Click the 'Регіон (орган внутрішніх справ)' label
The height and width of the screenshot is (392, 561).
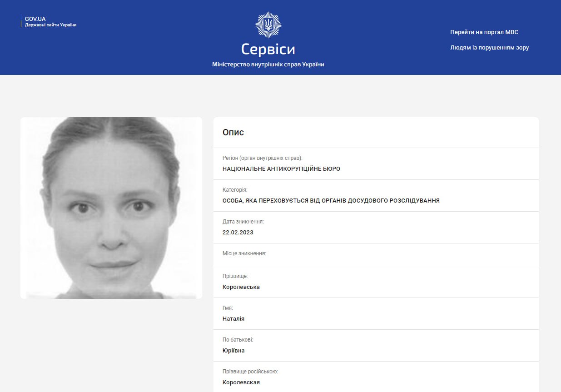coord(262,158)
